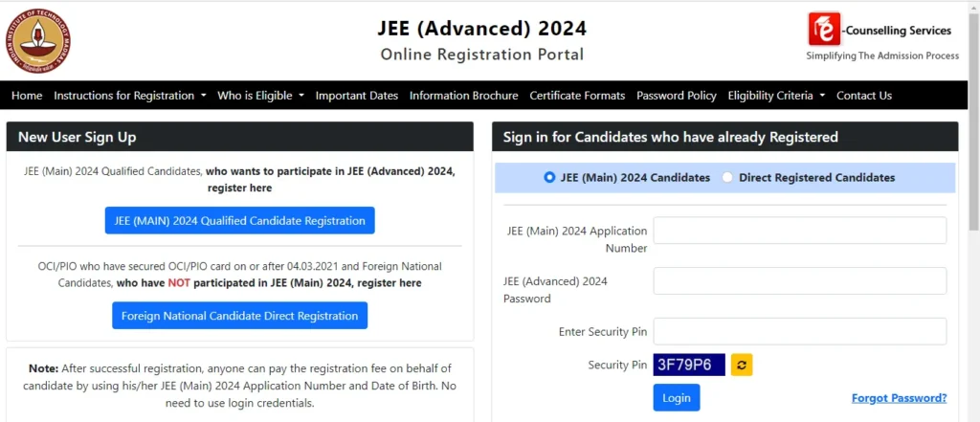Viewport: 980px width, 422px height.
Task: Open the Information Brochure menu item
Action: [464, 96]
